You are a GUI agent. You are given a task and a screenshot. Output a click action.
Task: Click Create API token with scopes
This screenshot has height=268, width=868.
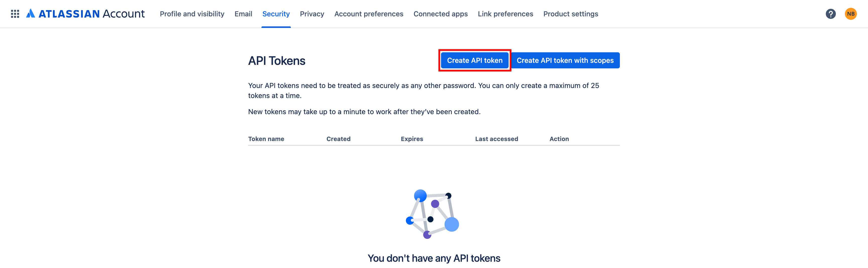565,60
